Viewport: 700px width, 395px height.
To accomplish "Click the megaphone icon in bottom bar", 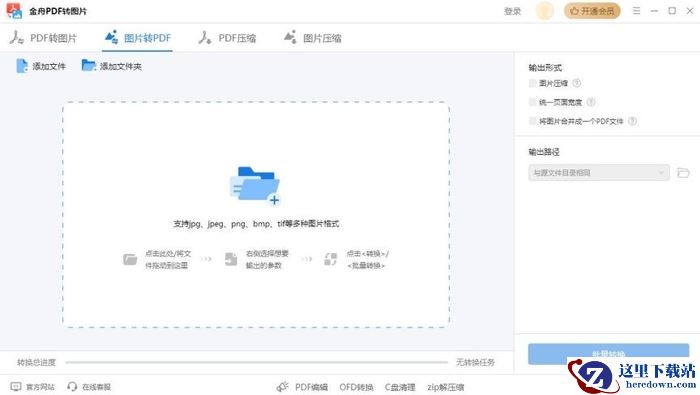I will (283, 387).
